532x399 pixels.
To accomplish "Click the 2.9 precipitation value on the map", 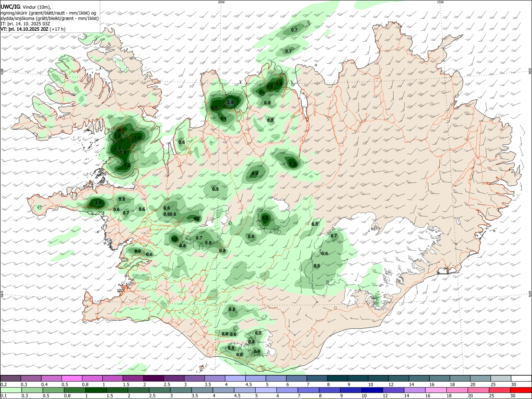I will tap(231, 102).
